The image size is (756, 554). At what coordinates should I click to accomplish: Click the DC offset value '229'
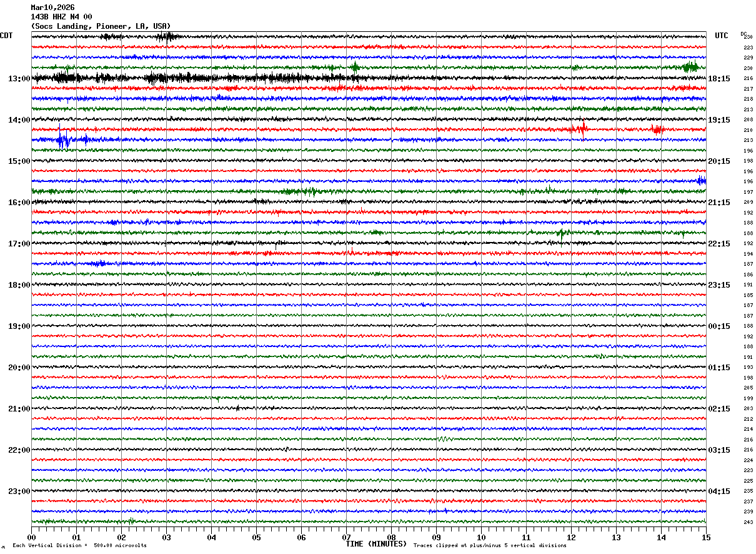pyautogui.click(x=748, y=58)
